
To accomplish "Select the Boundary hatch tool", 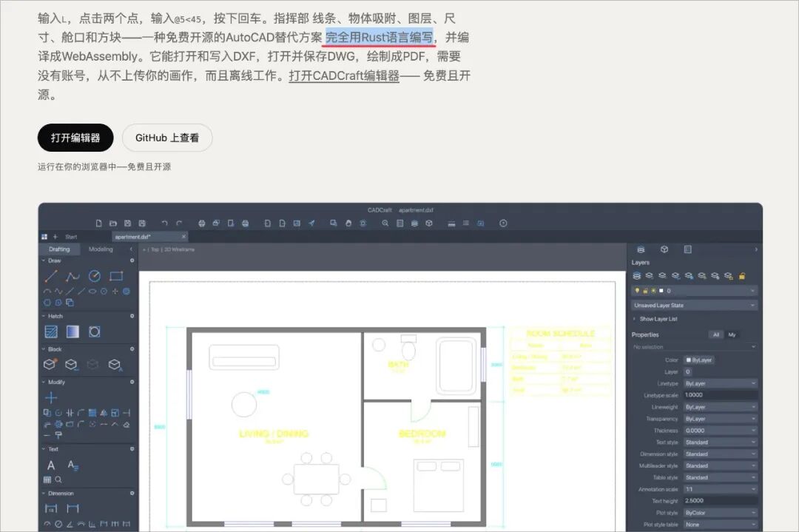I will pos(94,331).
